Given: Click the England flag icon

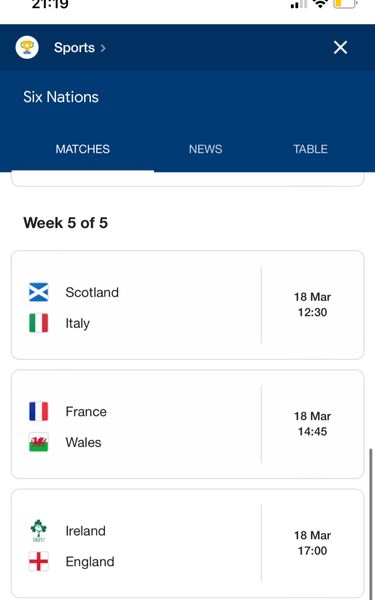Looking at the screenshot, I should point(39,561).
